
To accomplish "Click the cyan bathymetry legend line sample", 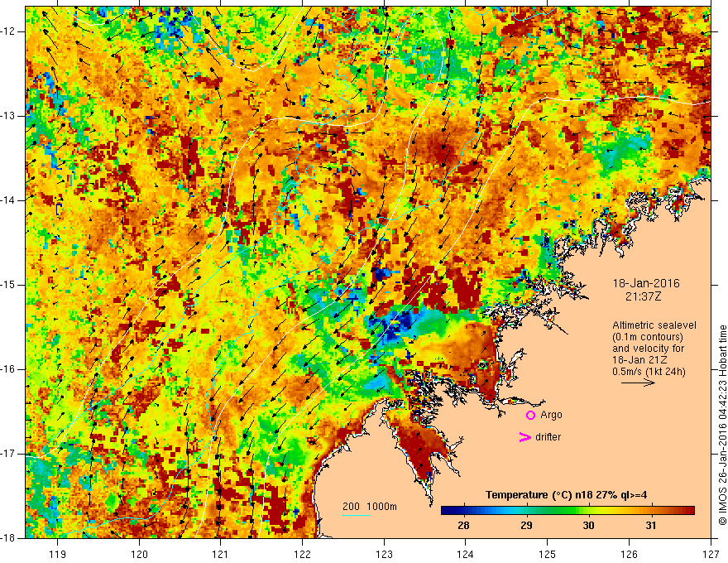I will click(356, 515).
